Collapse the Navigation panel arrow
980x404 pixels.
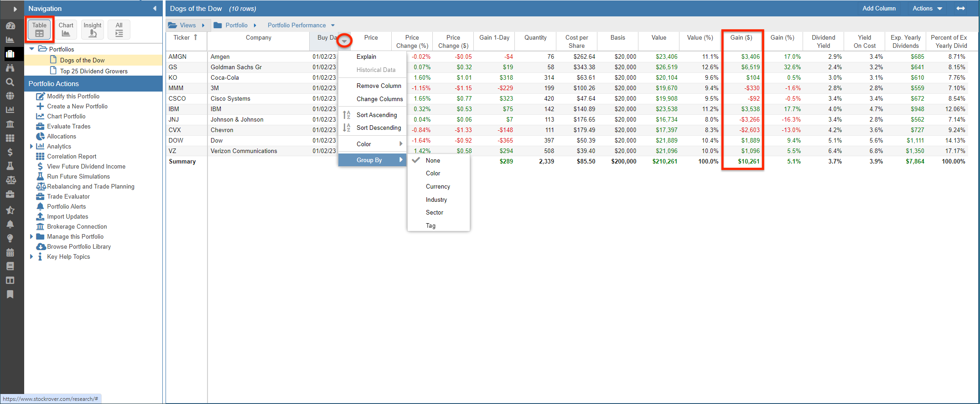(155, 8)
